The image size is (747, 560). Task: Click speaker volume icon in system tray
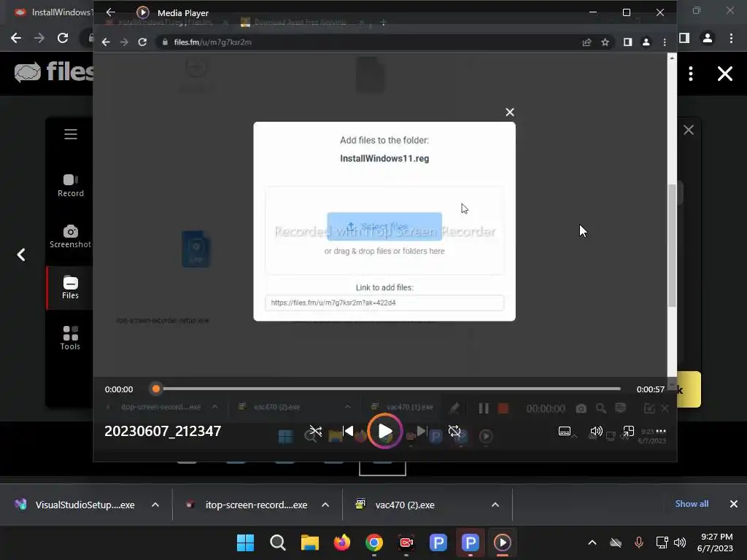[681, 542]
